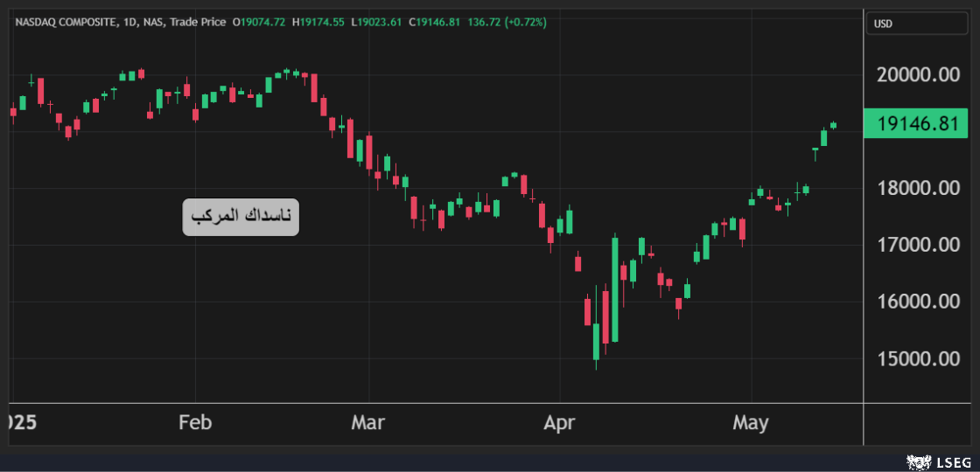Click the 2025 year label on time axis
The image size is (980, 472).
tap(19, 423)
